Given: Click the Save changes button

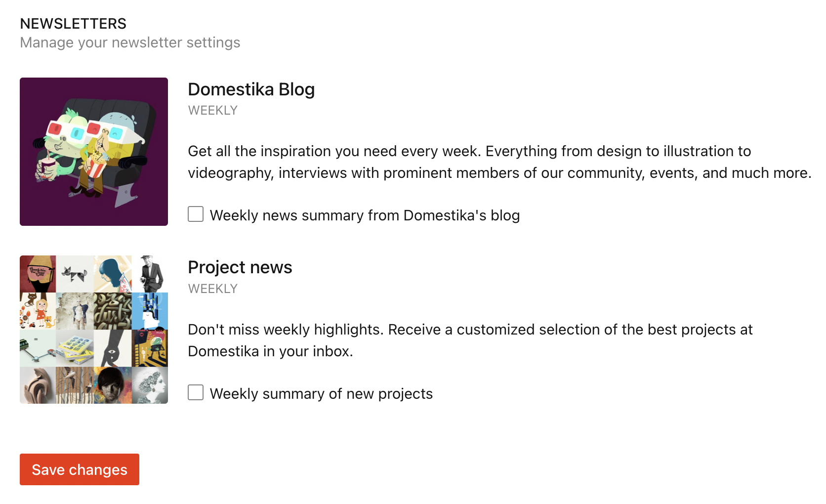Looking at the screenshot, I should (x=80, y=469).
